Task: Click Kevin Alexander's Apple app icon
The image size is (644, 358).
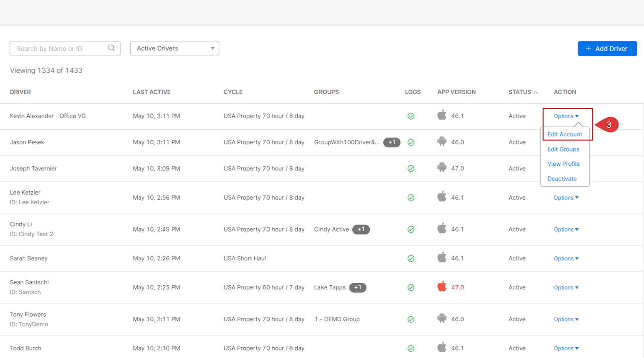Action: (442, 115)
